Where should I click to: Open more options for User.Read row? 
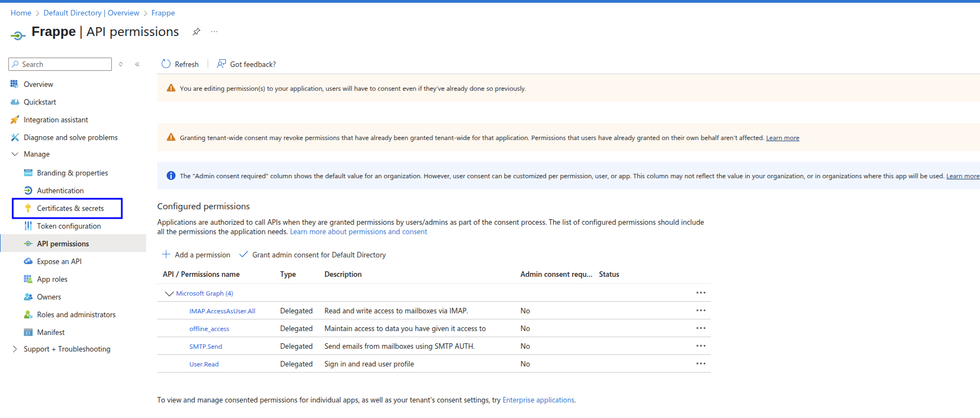700,364
